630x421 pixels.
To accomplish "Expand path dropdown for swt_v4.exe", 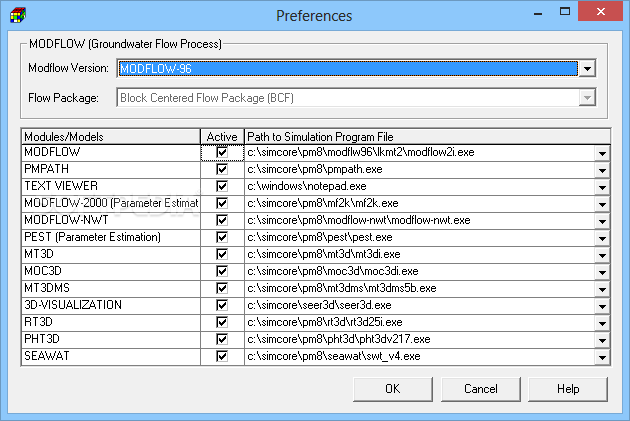I will (x=602, y=357).
